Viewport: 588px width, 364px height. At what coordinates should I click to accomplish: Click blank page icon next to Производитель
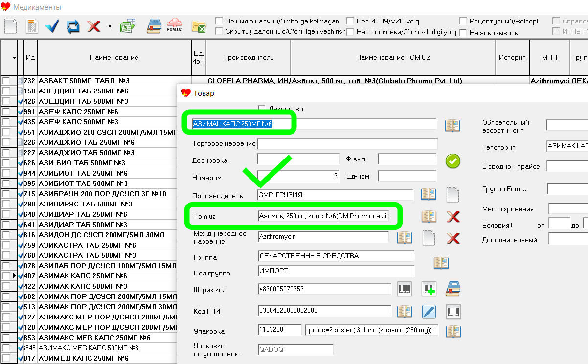pos(453,194)
